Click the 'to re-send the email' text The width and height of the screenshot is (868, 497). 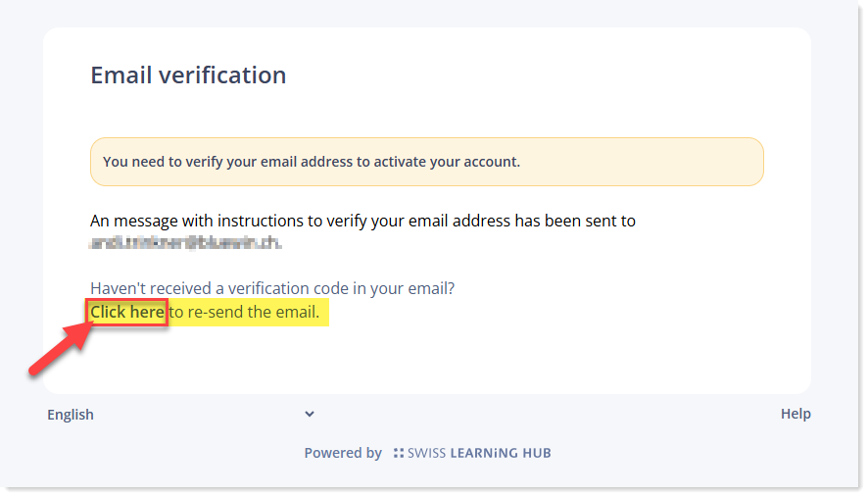(x=244, y=312)
